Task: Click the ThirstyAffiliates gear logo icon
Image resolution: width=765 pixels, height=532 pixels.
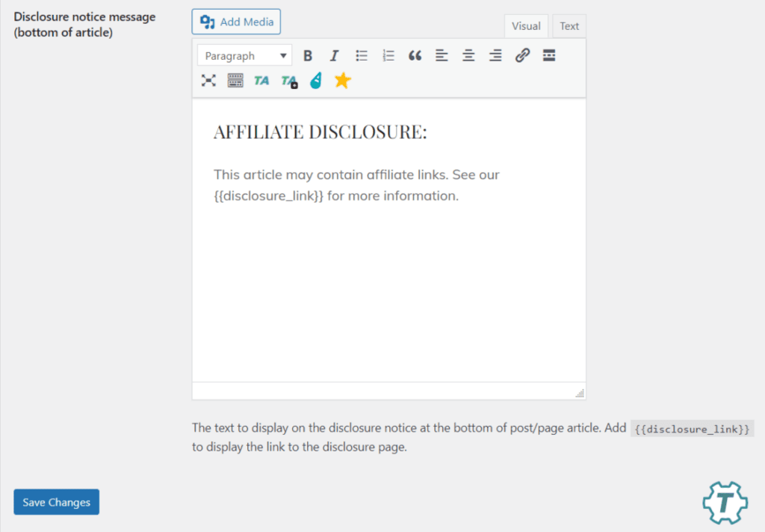Action: 725,503
